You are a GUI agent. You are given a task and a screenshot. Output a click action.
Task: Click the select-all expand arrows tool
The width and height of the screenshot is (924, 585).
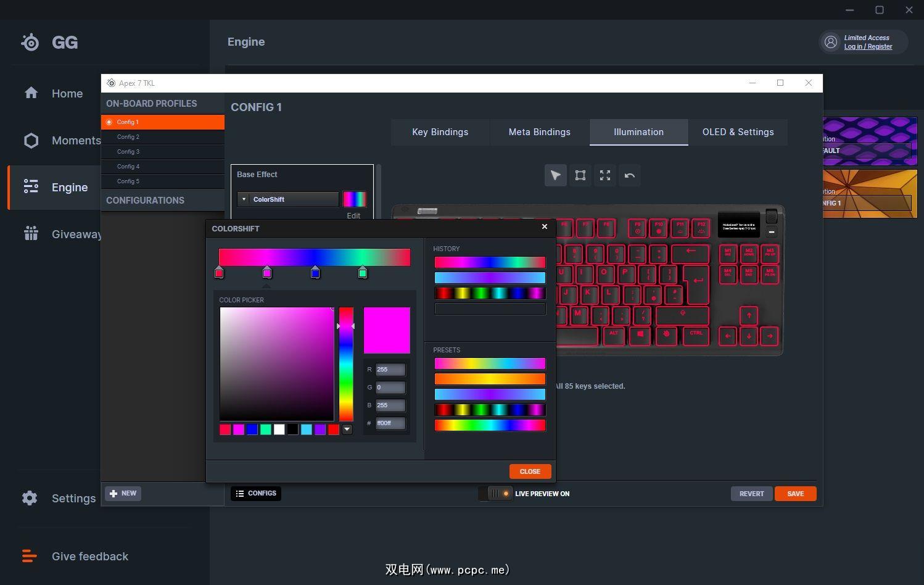(x=605, y=175)
